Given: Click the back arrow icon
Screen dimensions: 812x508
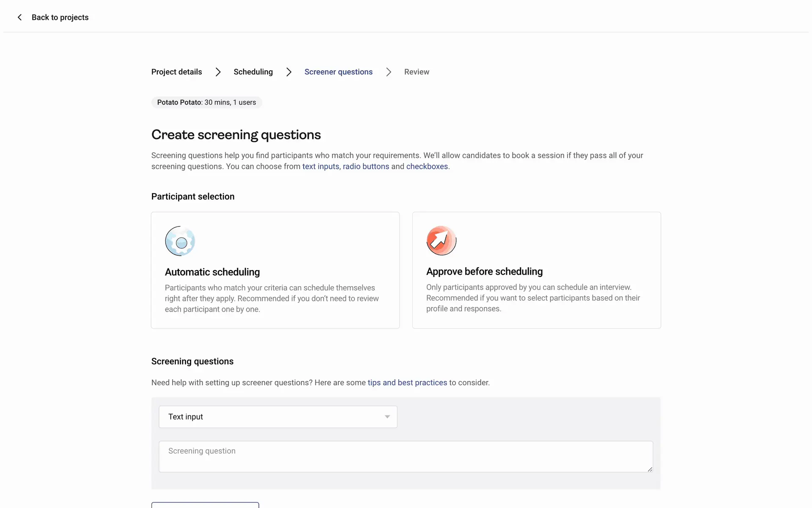Looking at the screenshot, I should point(19,17).
